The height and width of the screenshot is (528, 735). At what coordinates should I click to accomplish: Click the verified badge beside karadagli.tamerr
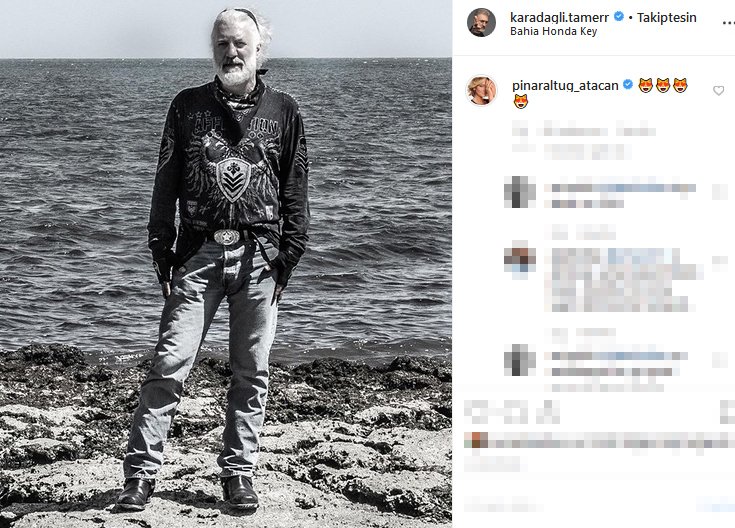619,16
